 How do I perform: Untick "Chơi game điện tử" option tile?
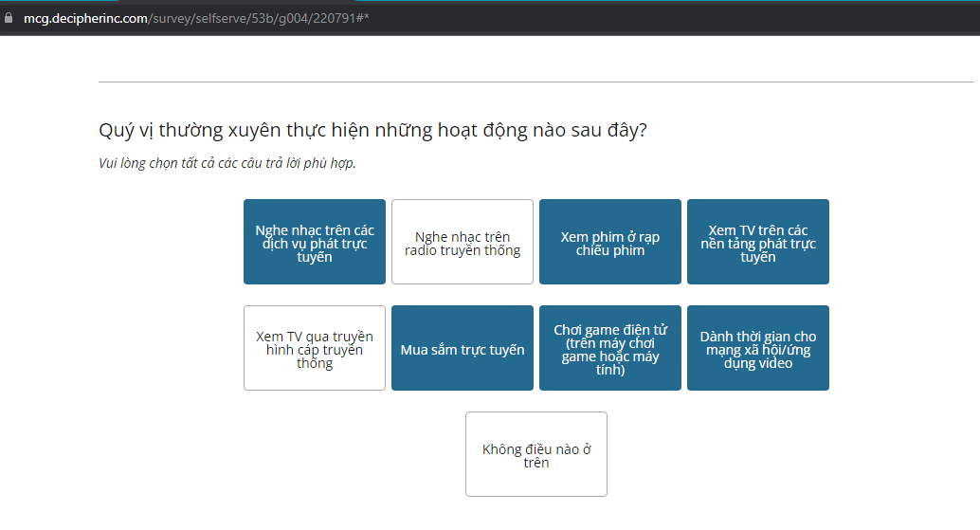click(x=610, y=348)
